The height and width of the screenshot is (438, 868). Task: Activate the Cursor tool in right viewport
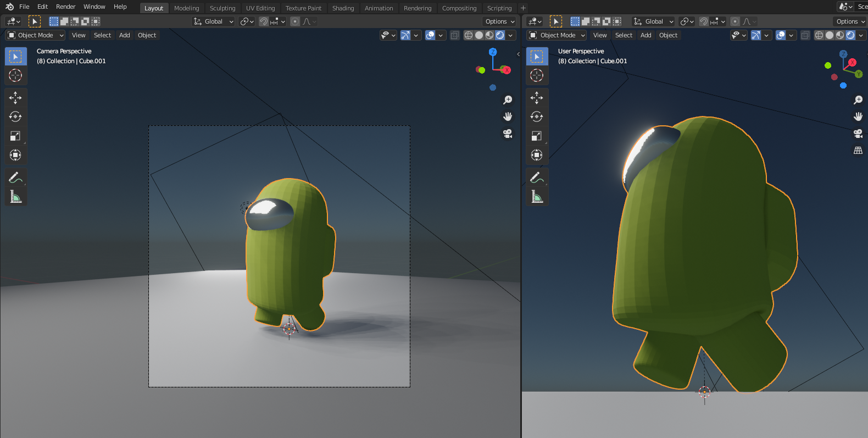(x=537, y=75)
